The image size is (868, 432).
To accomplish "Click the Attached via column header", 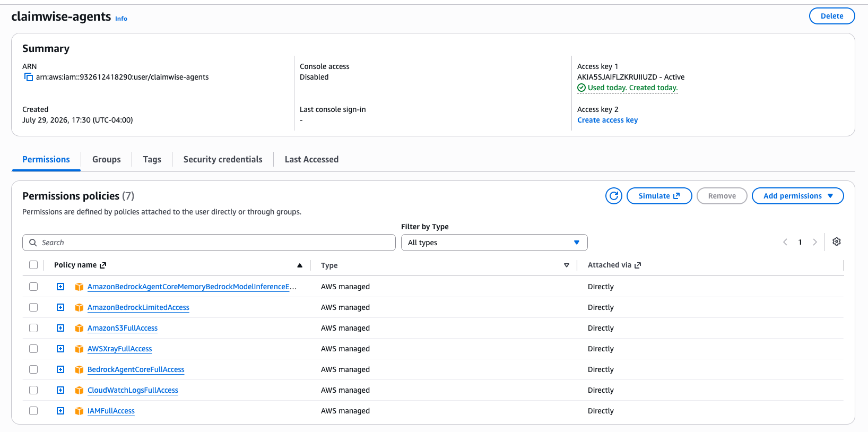I will point(610,265).
